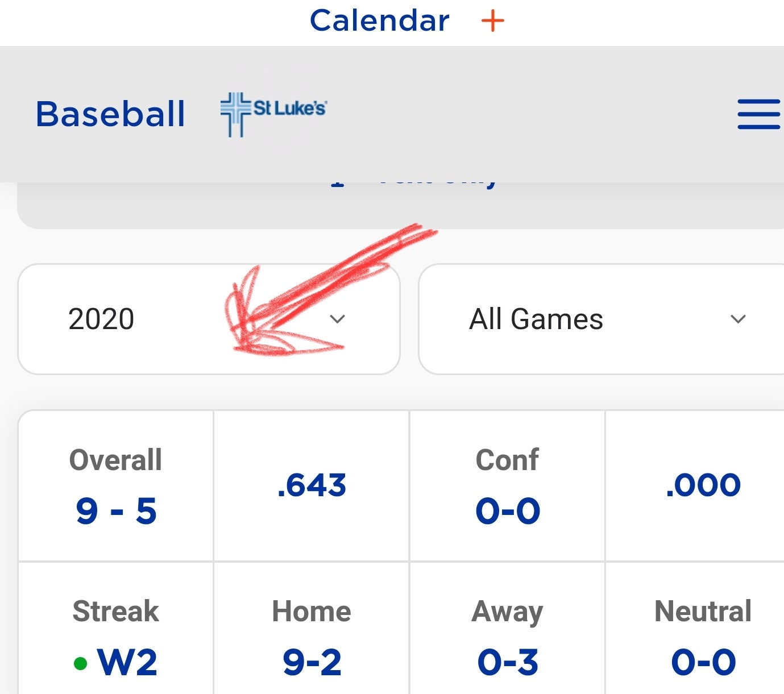Open the hamburger navigation menu

click(x=758, y=114)
